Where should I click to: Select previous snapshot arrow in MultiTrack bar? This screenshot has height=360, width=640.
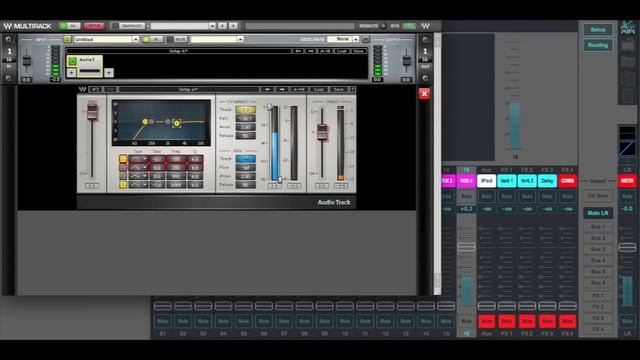pos(222,26)
